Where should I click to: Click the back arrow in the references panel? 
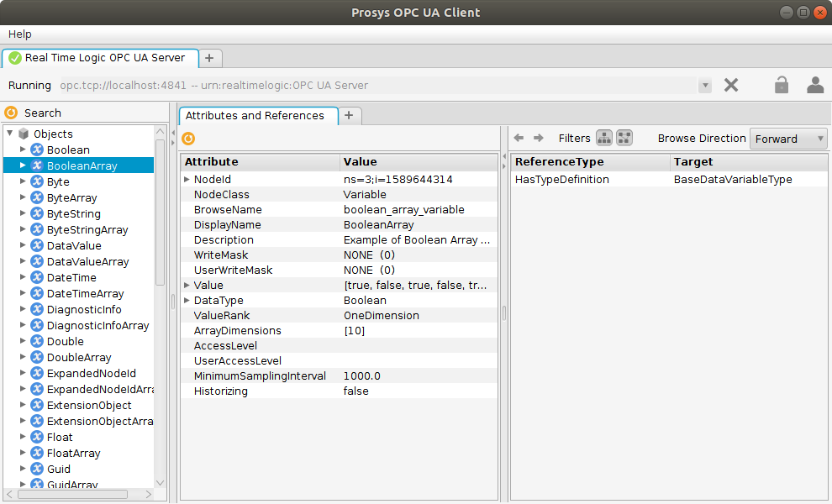pos(519,138)
